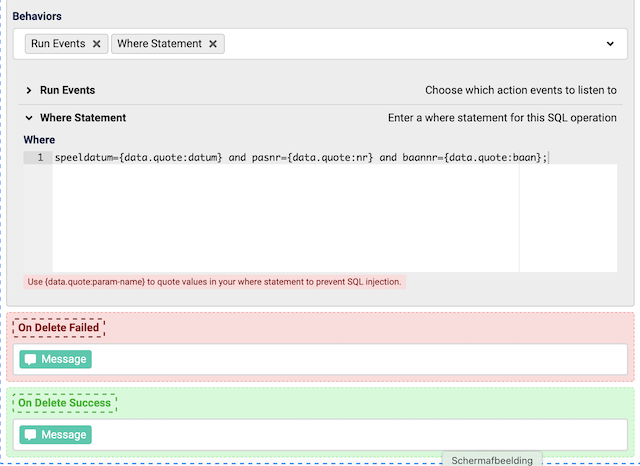The image size is (640, 466).
Task: Open the Behaviors dropdown chevron
Action: [610, 44]
